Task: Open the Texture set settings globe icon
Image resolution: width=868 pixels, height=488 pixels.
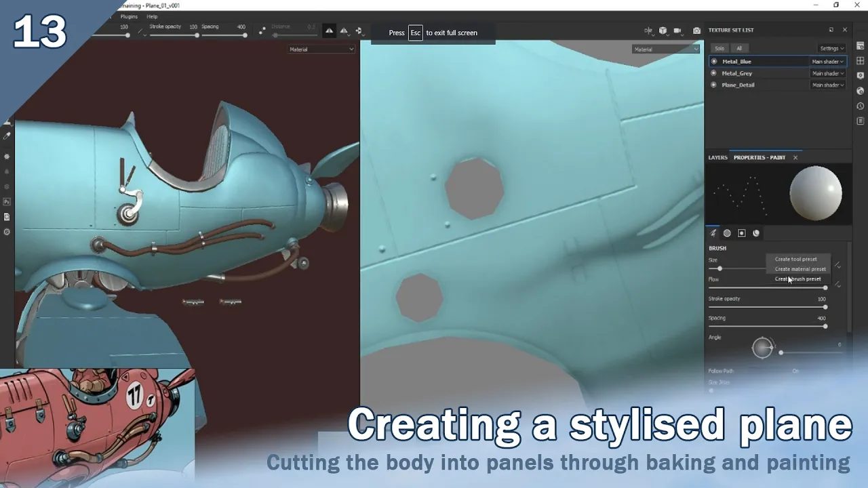Action: pyautogui.click(x=860, y=90)
